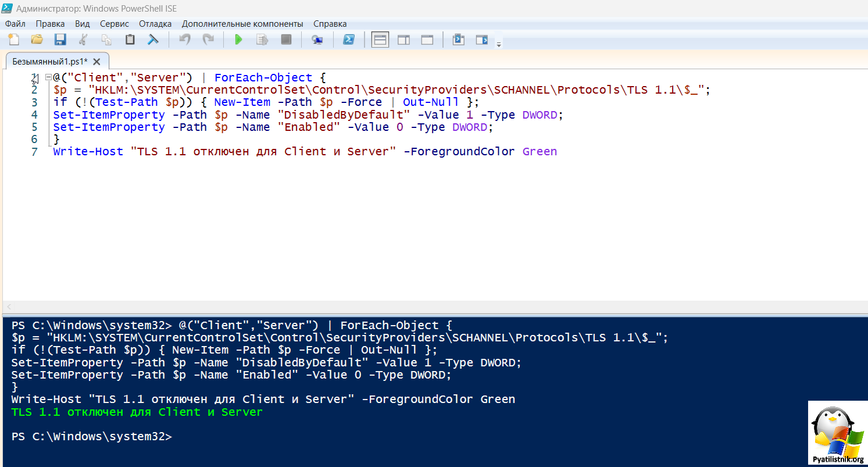The image size is (868, 467).
Task: Open the Файл menu
Action: tap(15, 24)
